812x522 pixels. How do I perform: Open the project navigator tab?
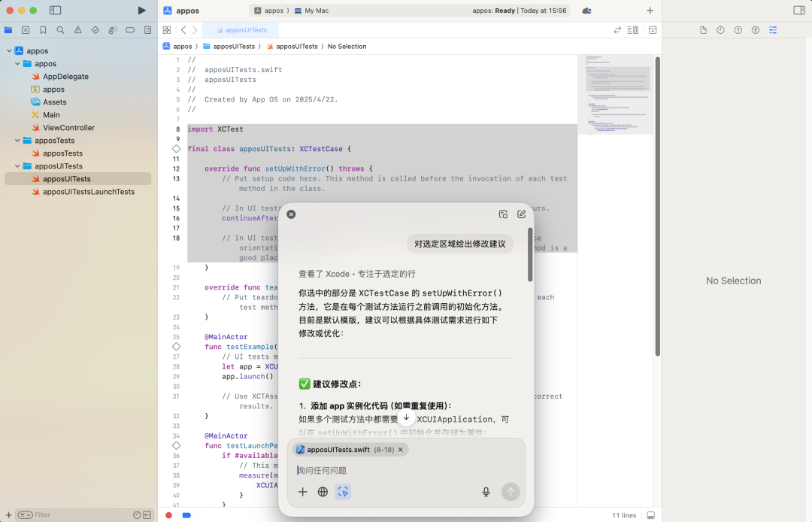tap(8, 30)
